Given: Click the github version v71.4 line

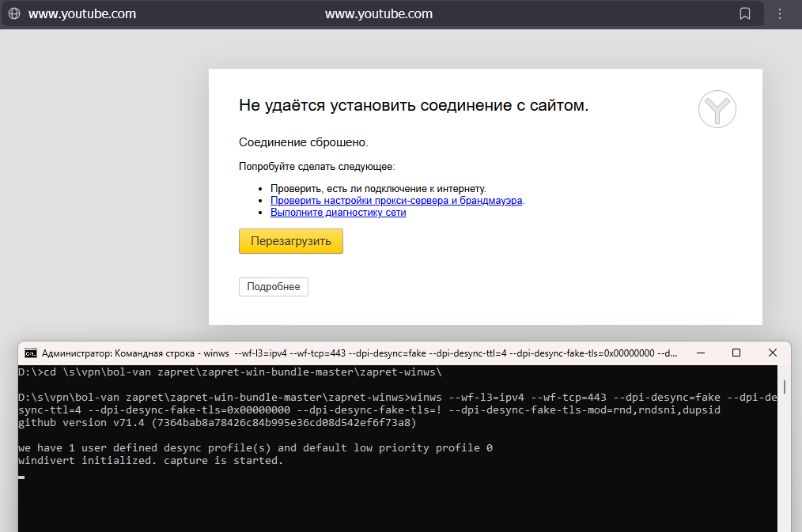Looking at the screenshot, I should 217,423.
